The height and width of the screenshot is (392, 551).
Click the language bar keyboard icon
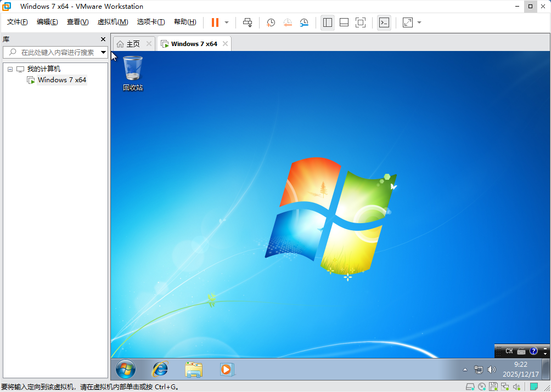521,351
